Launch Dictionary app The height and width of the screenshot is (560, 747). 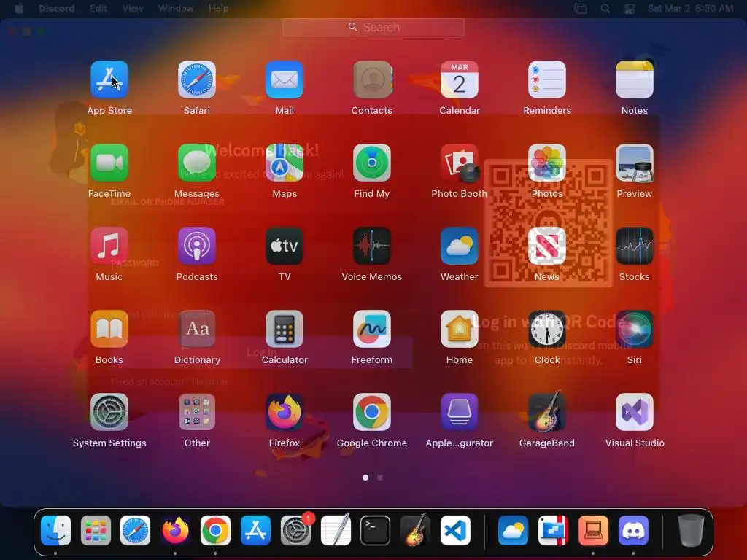coord(197,329)
